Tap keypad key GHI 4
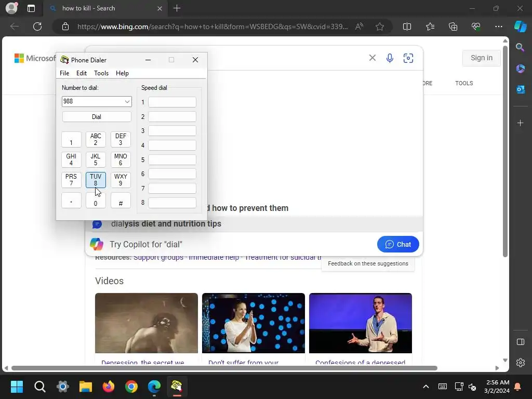Screen dimensions: 532x399 tap(71, 159)
